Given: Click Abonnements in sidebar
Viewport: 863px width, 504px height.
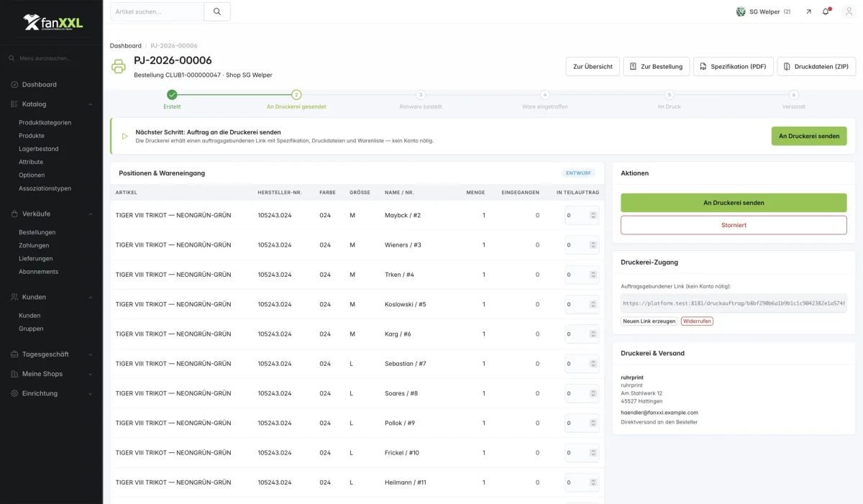Looking at the screenshot, I should coord(39,272).
